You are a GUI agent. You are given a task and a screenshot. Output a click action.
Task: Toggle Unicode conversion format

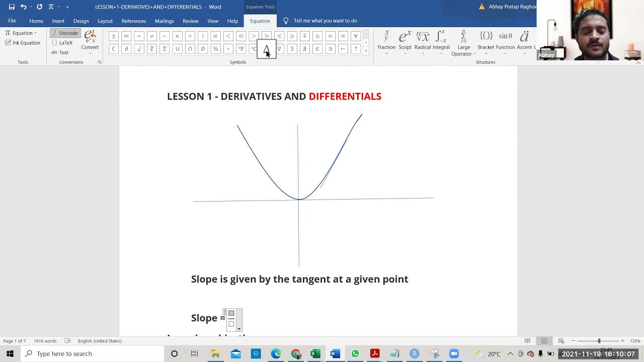65,33
